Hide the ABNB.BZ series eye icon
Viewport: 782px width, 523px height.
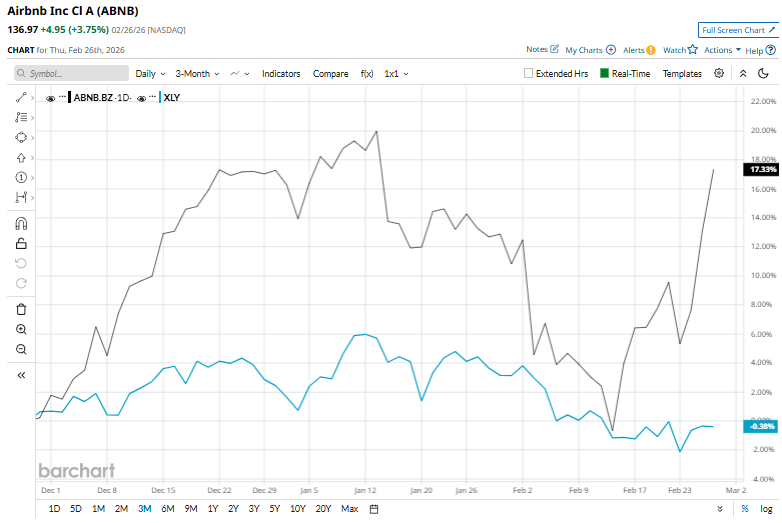pos(50,98)
